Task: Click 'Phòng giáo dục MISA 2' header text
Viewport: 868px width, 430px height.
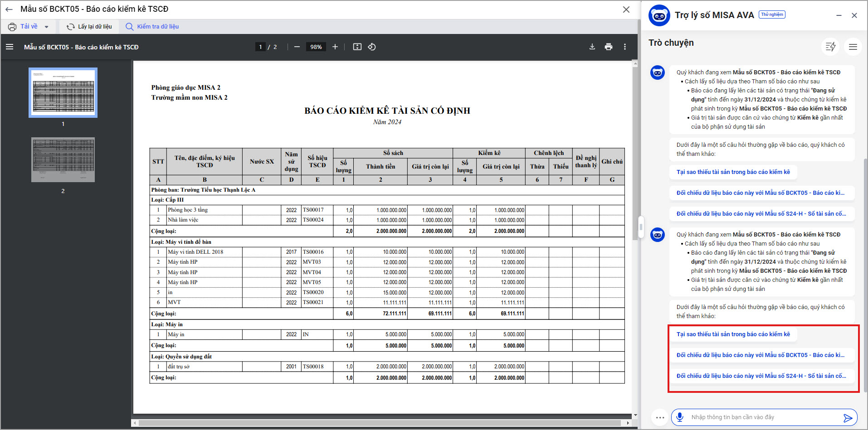Action: (186, 87)
